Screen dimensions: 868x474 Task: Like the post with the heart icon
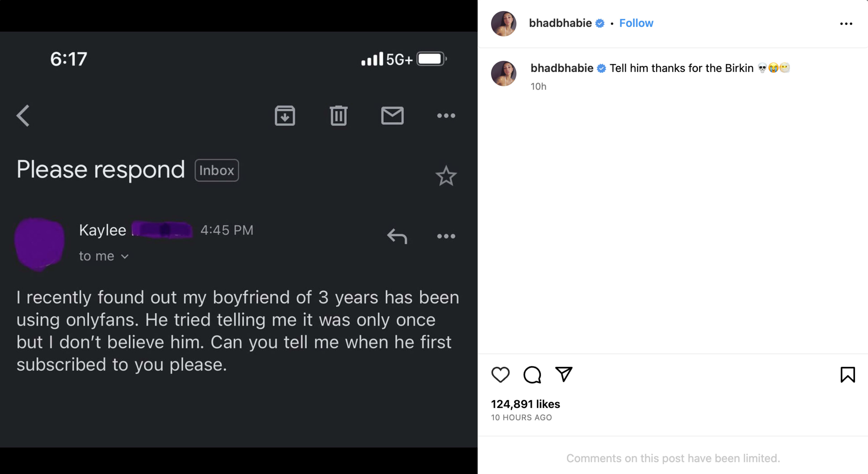click(x=500, y=375)
